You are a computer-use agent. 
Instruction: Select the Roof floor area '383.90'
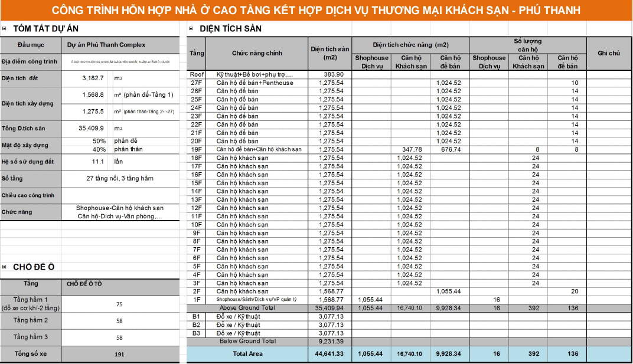coord(334,75)
